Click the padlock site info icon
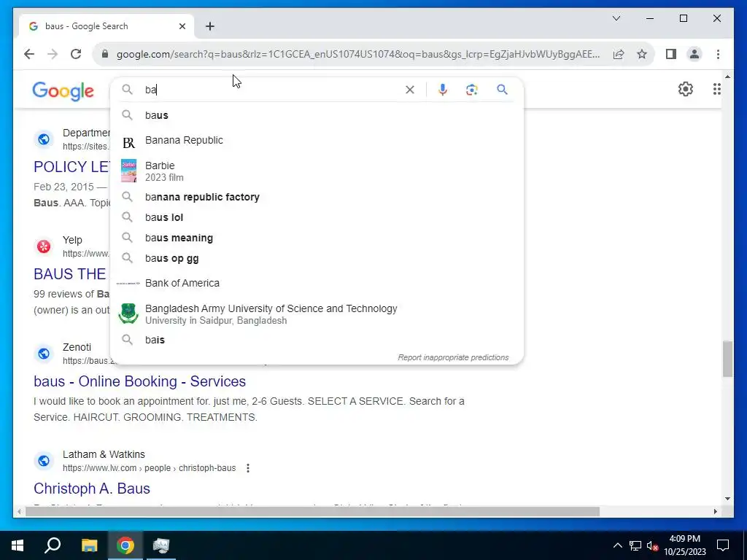 [x=105, y=54]
